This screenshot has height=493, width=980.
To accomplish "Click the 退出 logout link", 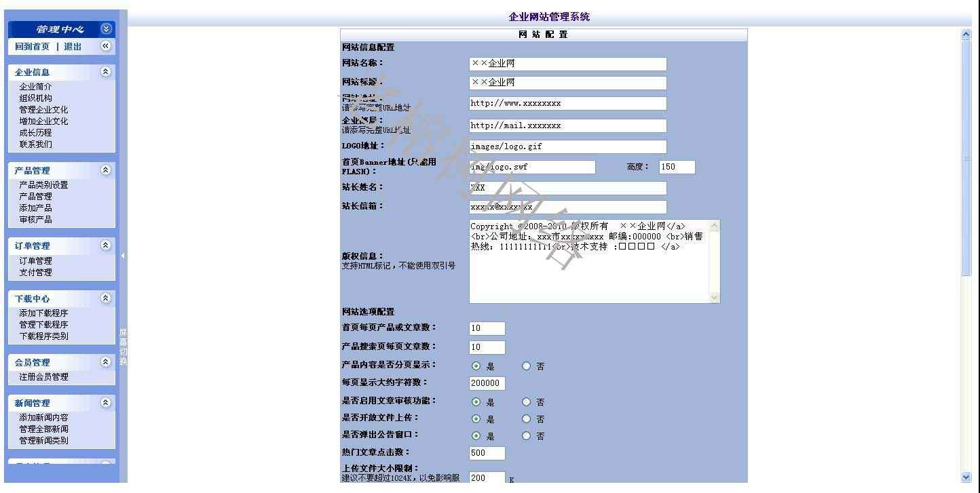I will (x=73, y=47).
